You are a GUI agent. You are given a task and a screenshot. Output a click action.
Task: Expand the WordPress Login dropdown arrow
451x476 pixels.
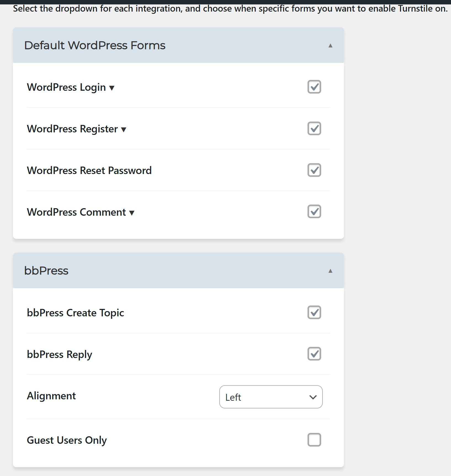[x=112, y=88]
